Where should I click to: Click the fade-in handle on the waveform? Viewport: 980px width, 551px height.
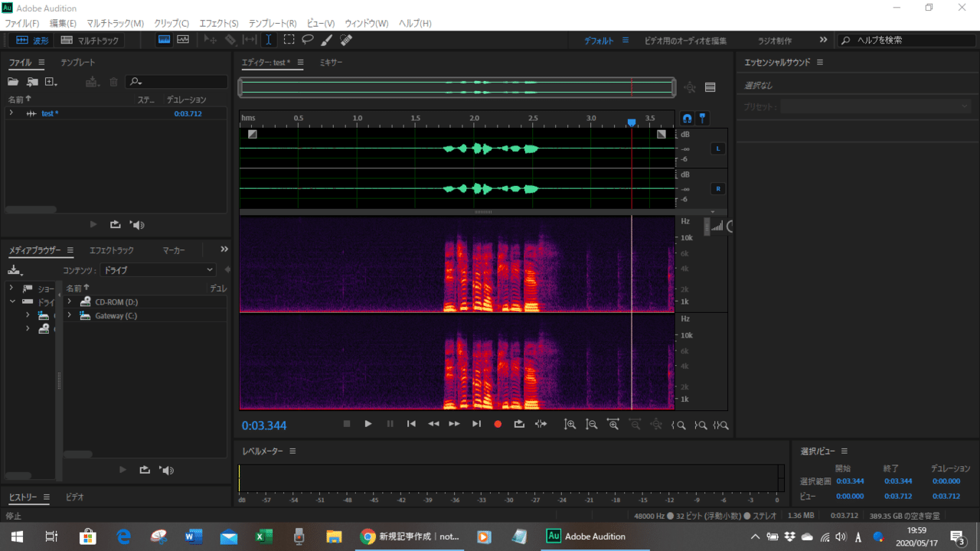pyautogui.click(x=253, y=134)
